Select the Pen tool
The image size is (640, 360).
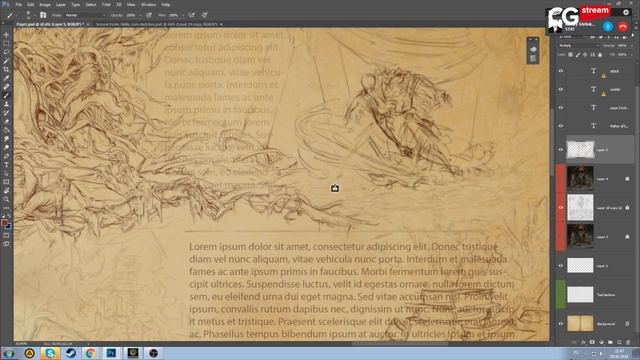pos(6,156)
